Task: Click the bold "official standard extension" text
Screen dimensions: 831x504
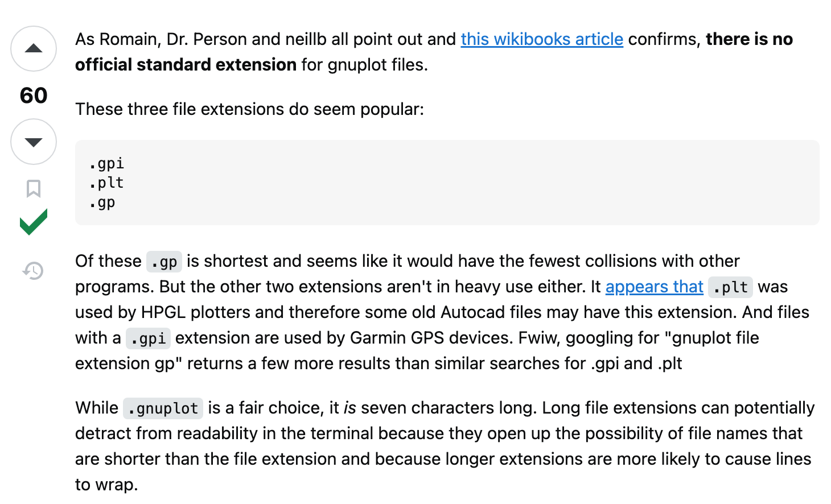Action: click(186, 65)
